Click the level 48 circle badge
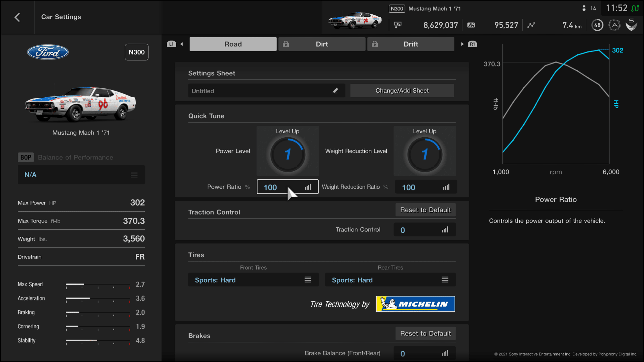Image resolution: width=644 pixels, height=362 pixels. (597, 25)
